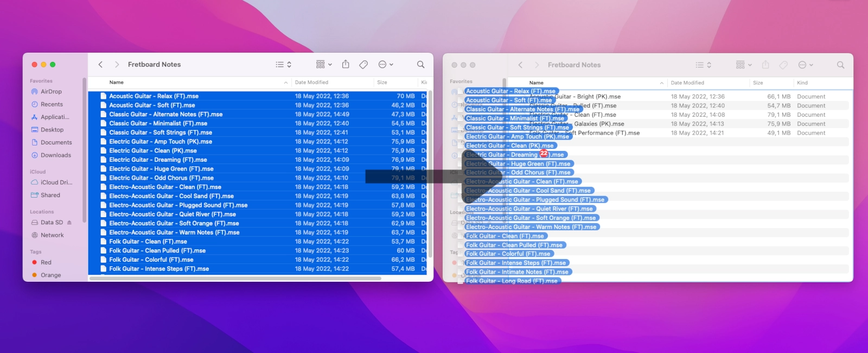Select the Orange tag in sidebar

click(50, 275)
